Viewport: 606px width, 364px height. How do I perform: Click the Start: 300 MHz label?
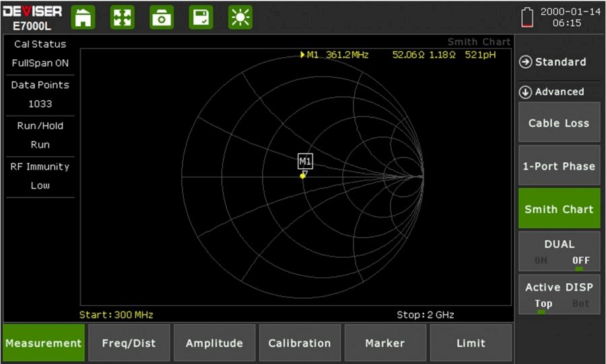pyautogui.click(x=116, y=315)
